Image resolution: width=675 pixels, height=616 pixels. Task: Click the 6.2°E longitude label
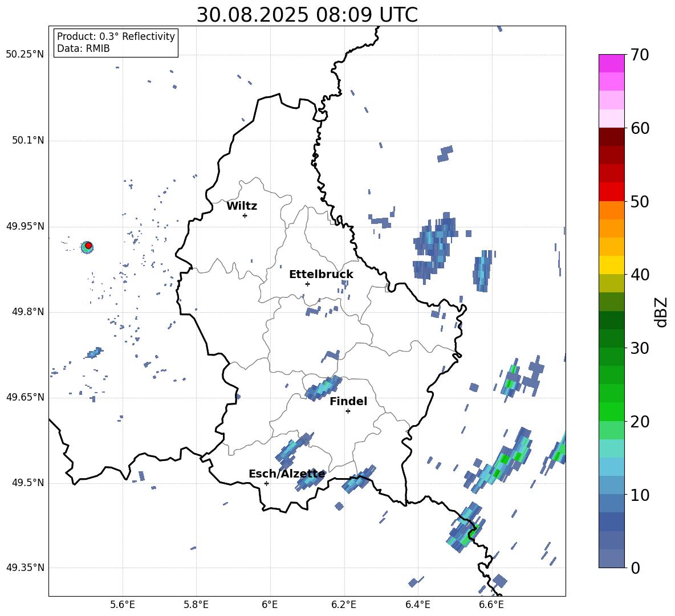(344, 605)
